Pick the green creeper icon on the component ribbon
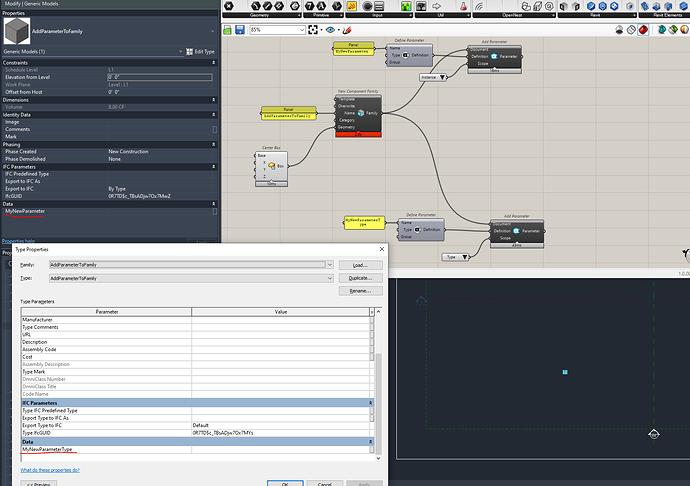 (x=406, y=6)
